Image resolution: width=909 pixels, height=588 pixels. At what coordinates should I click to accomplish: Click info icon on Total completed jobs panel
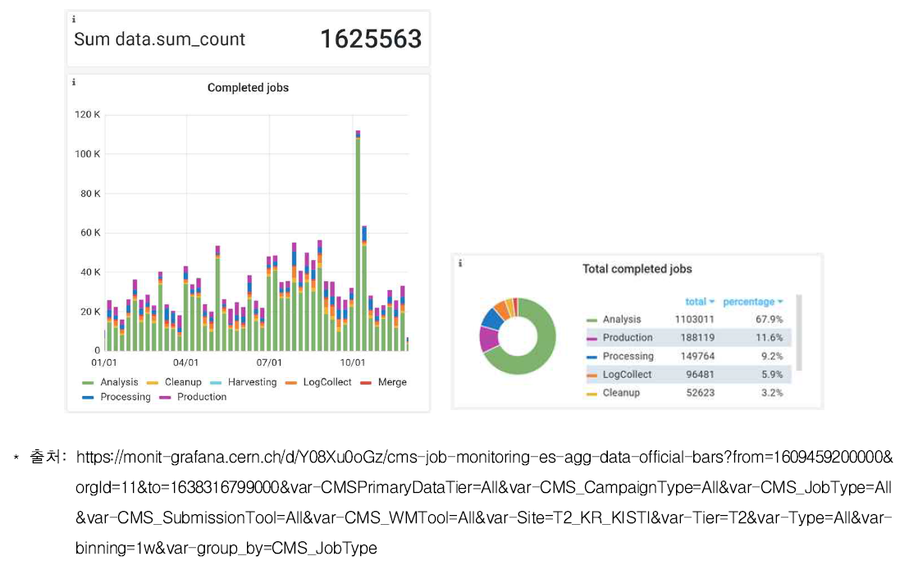(x=459, y=263)
